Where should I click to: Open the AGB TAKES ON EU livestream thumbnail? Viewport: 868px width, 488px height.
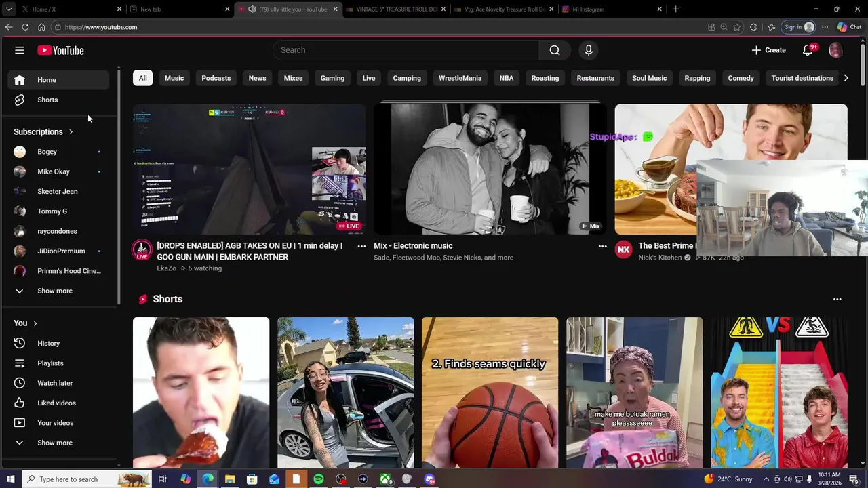(249, 169)
